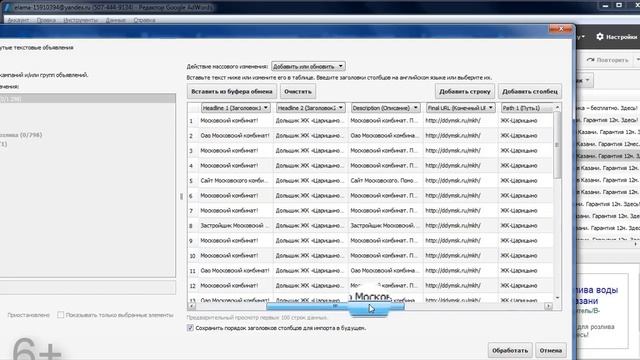
Task: Click the 'Очистить' button
Action: (x=298, y=91)
